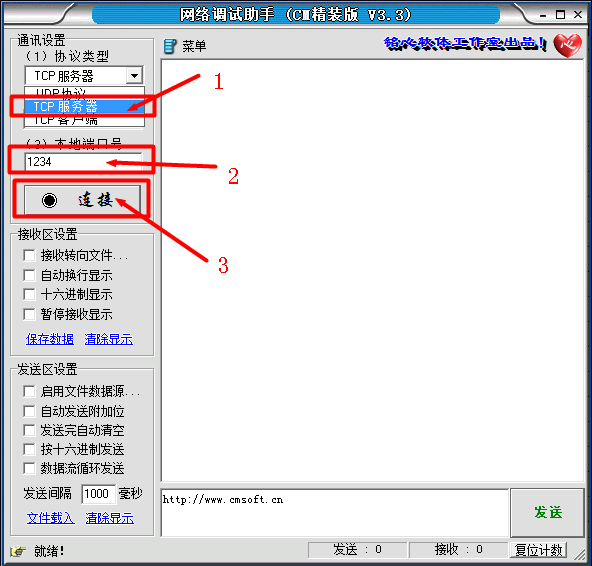Select UDP 协议 list entry
The height and width of the screenshot is (566, 592).
click(84, 93)
